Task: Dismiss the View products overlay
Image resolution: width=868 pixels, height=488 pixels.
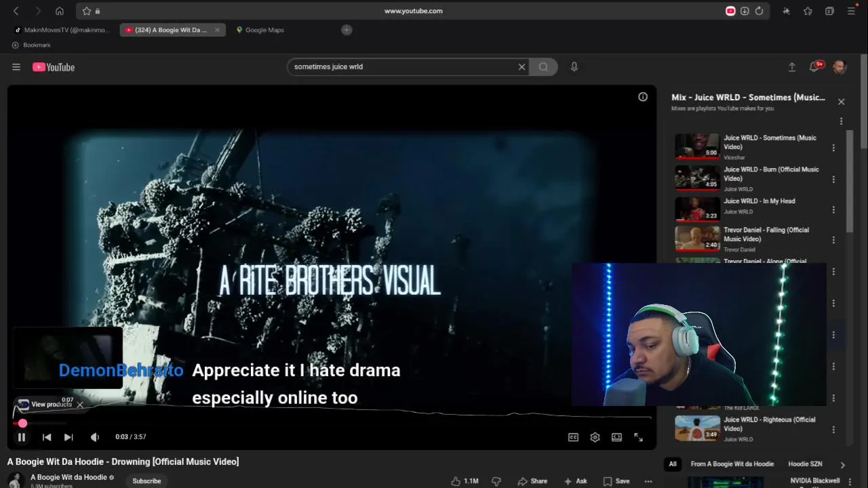Action: point(80,405)
